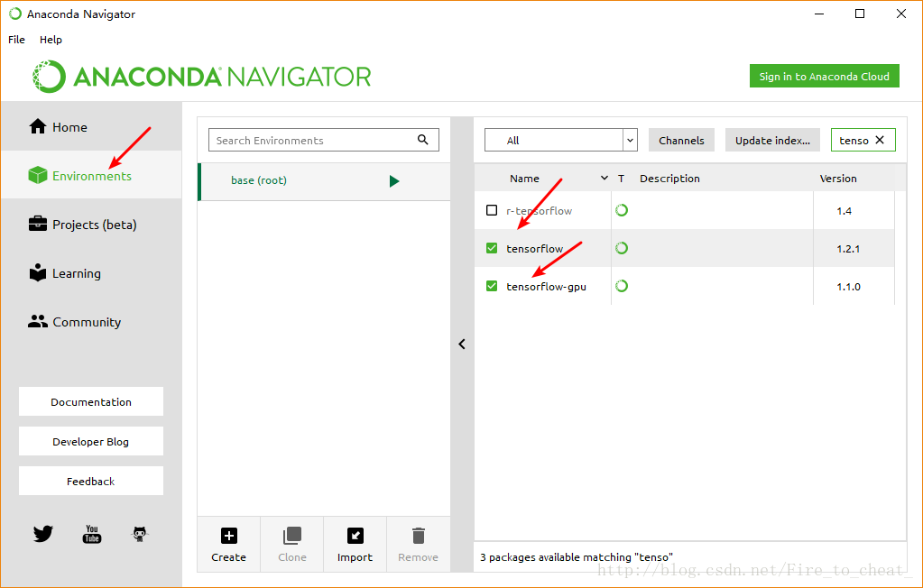The width and height of the screenshot is (923, 588).
Task: Open the Developer Blog button
Action: click(91, 441)
